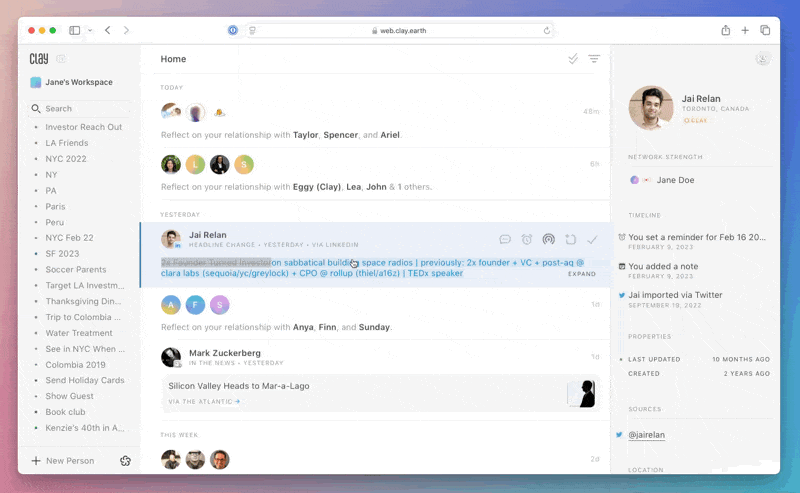
Task: Click the Safari share icon
Action: tap(725, 31)
